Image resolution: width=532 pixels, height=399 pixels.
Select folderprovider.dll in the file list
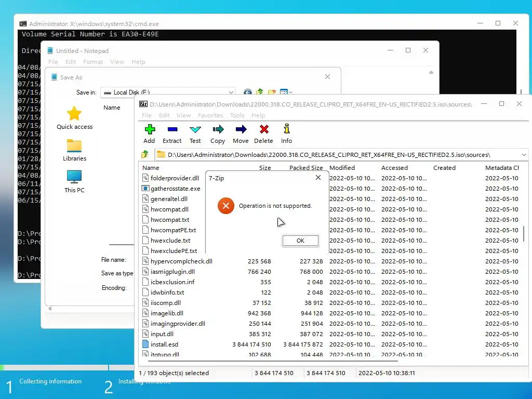pyautogui.click(x=175, y=178)
